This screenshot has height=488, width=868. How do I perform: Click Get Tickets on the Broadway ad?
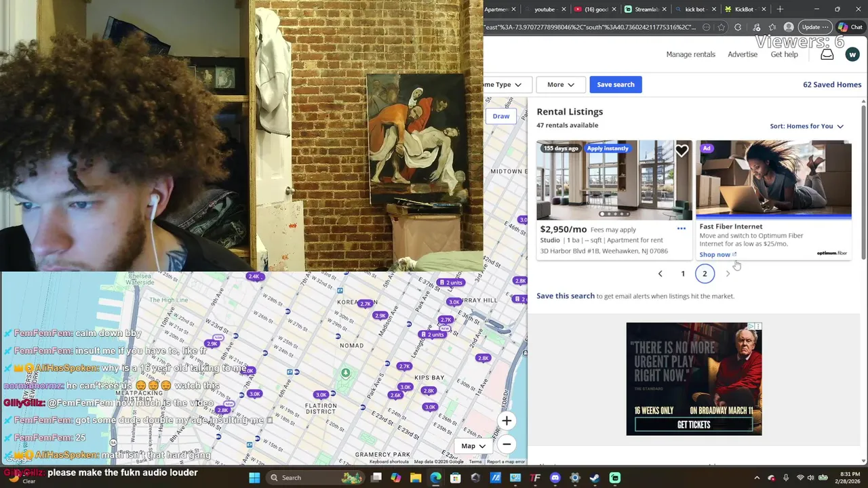point(694,425)
